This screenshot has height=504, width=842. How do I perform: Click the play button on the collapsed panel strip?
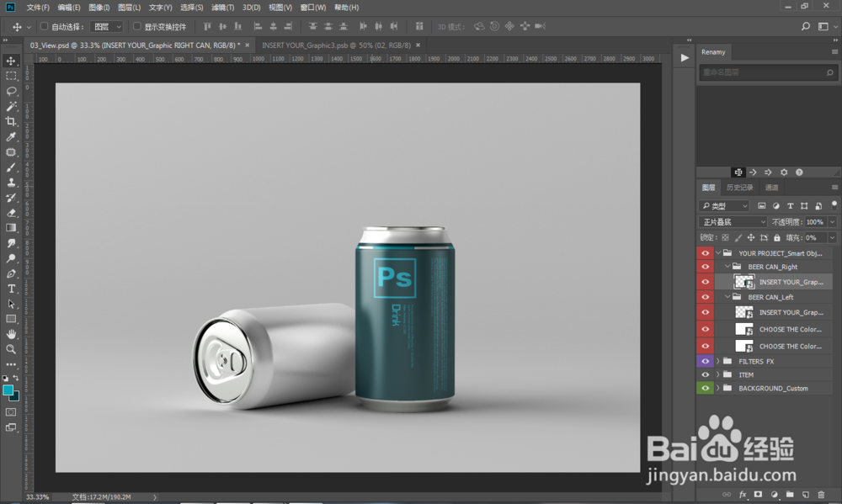tap(684, 57)
